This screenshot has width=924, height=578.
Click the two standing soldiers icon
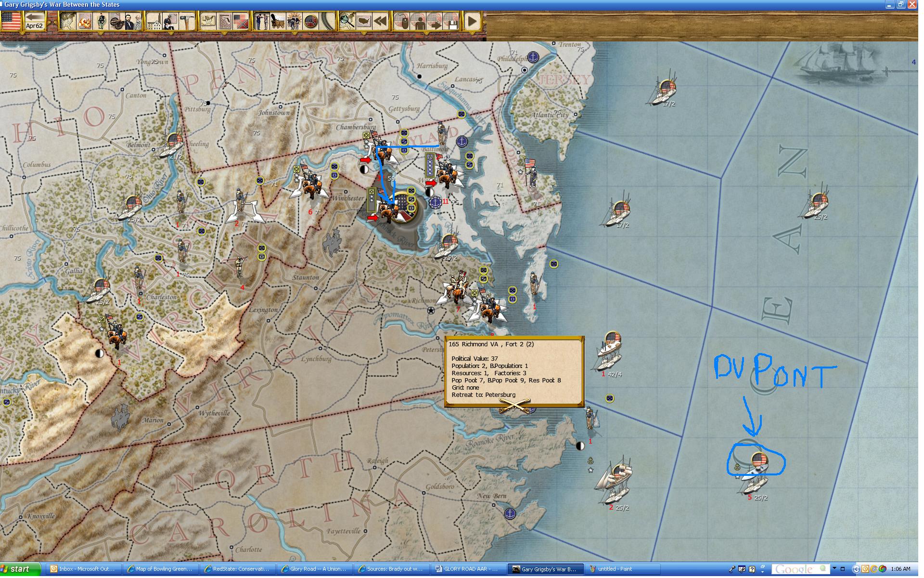click(261, 21)
